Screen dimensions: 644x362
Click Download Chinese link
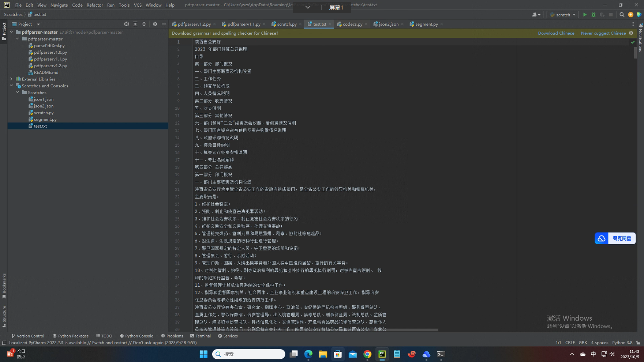click(556, 33)
